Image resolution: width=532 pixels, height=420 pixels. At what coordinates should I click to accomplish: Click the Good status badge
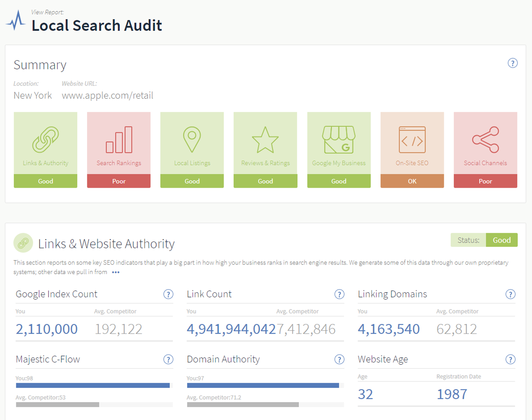click(502, 240)
